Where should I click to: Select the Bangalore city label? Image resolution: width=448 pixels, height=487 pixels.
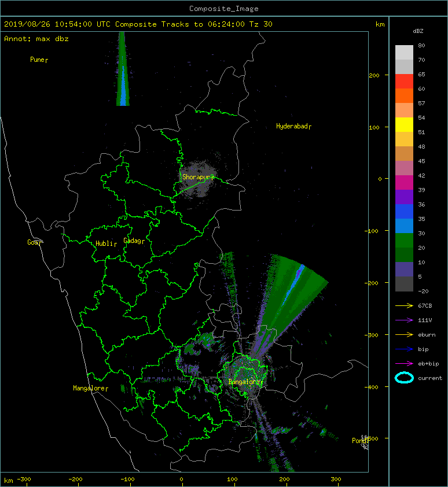[245, 382]
